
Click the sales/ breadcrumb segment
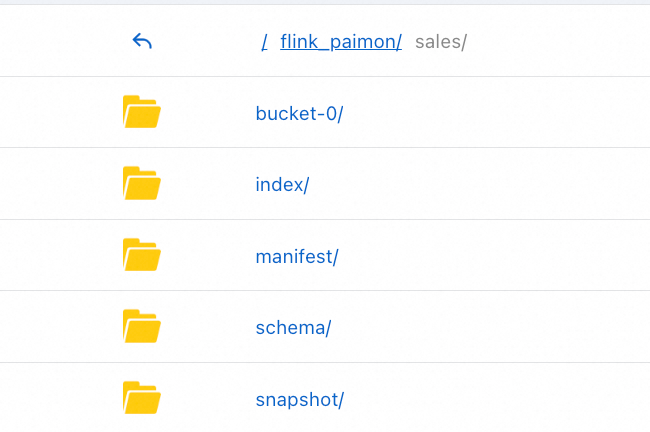440,42
